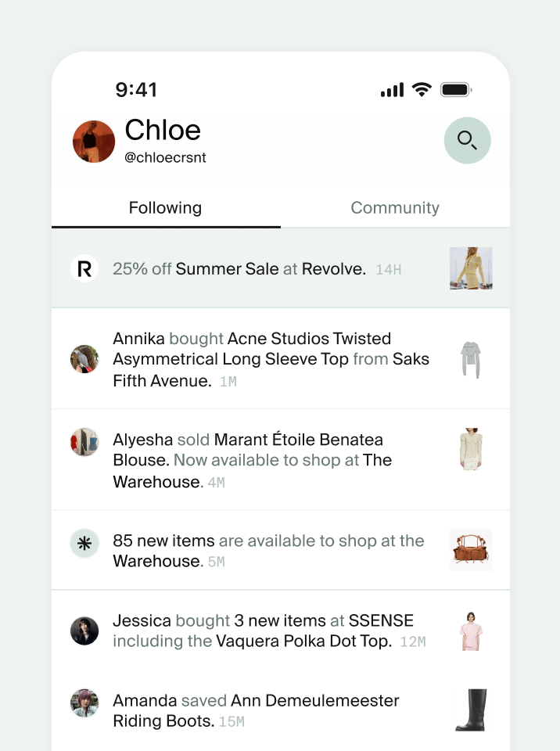Click the Warehouse asterisk icon
Screen dimensions: 560x751
(x=84, y=543)
